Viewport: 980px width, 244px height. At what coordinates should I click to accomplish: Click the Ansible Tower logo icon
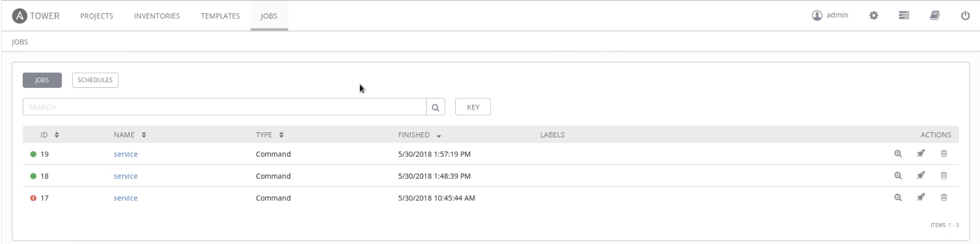(20, 16)
